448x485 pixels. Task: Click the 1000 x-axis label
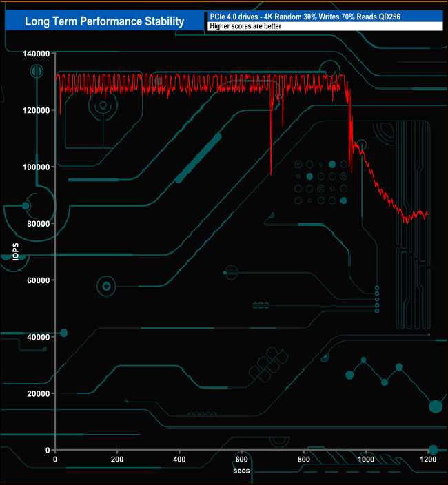pos(366,460)
